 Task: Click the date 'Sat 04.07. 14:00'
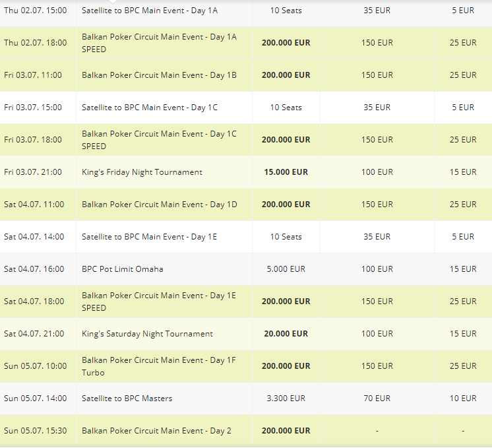tap(34, 237)
